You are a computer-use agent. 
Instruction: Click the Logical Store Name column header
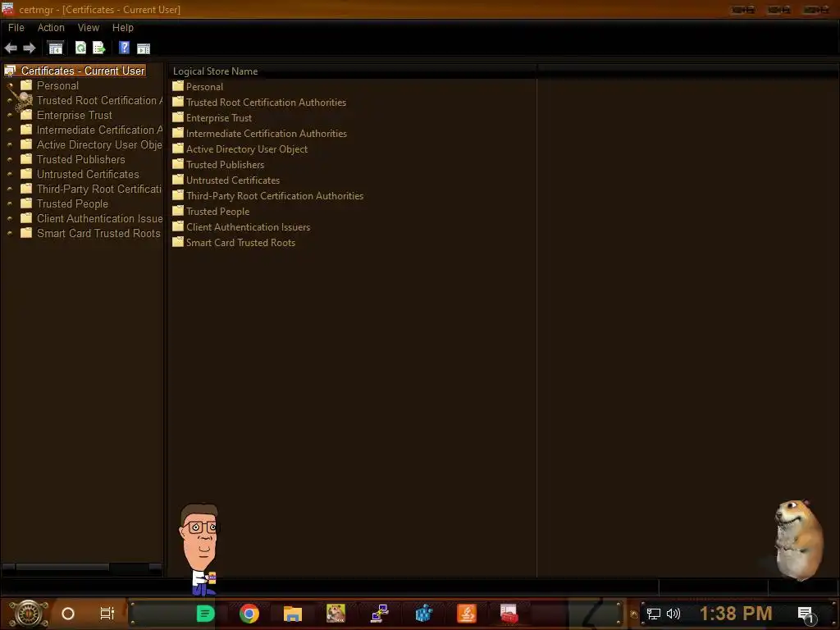click(353, 71)
